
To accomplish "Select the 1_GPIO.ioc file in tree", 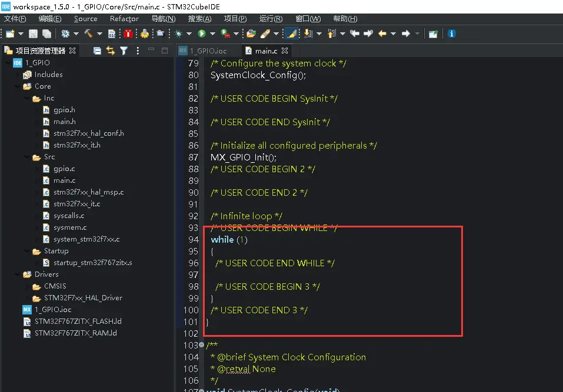I will tap(53, 310).
